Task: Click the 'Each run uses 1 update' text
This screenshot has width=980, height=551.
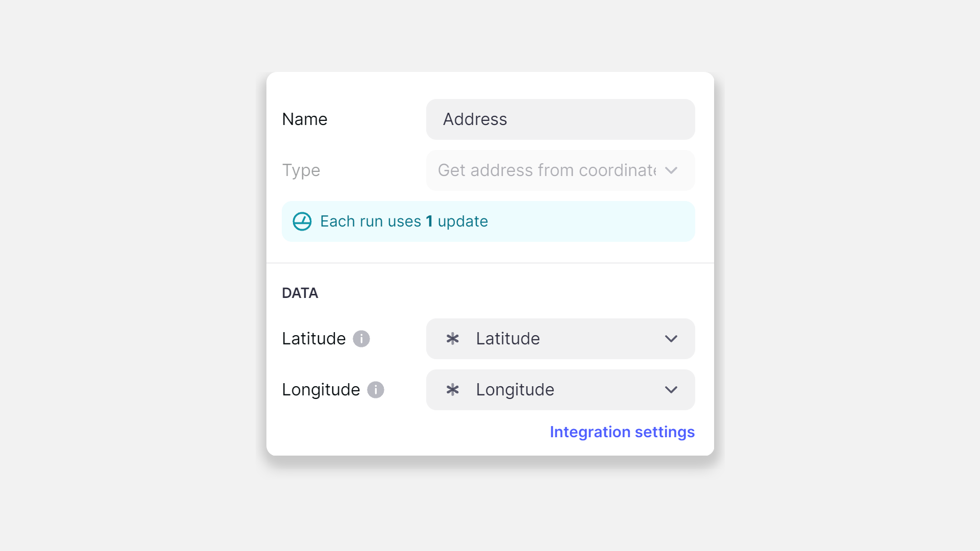Action: pos(404,221)
